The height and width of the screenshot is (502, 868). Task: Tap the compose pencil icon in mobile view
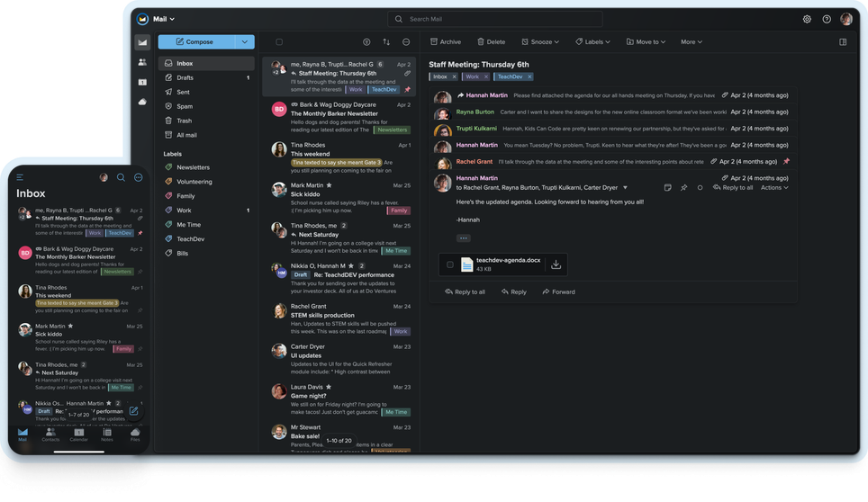tap(133, 411)
